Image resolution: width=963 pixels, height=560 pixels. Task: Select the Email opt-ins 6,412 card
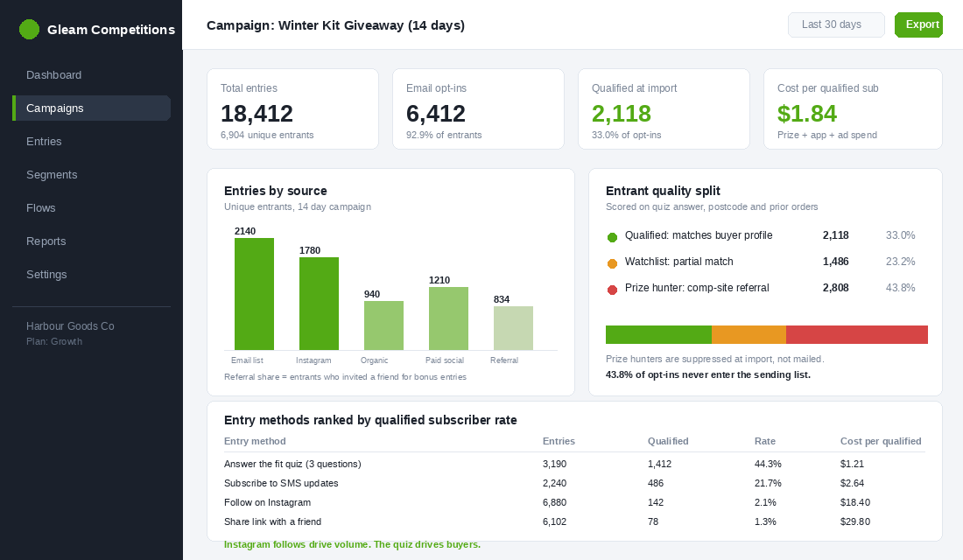pyautogui.click(x=478, y=108)
